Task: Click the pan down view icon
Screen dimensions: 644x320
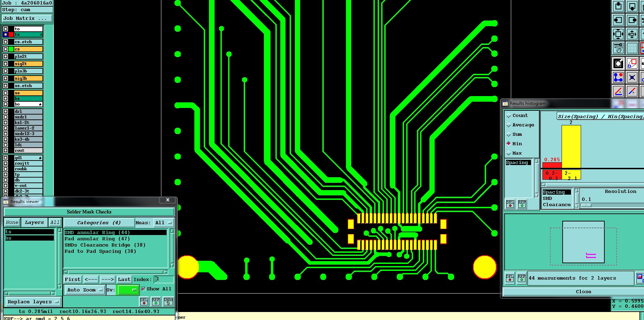Action: tap(632, 6)
